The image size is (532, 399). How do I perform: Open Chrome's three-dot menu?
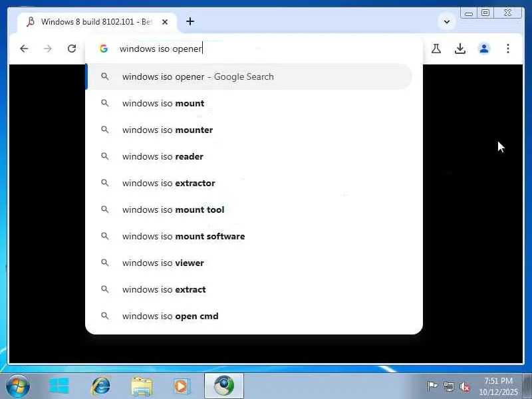tap(508, 49)
